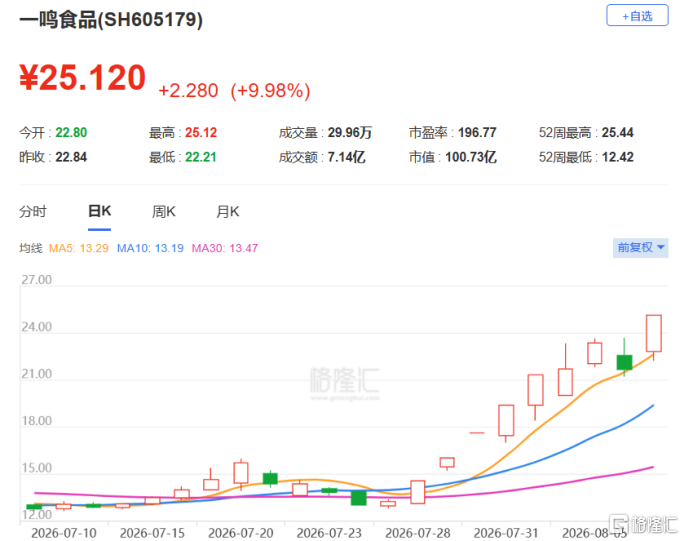Viewport: 684px width, 541px height.
Task: Click the MA10: 13.19 indicator label
Action: (150, 248)
